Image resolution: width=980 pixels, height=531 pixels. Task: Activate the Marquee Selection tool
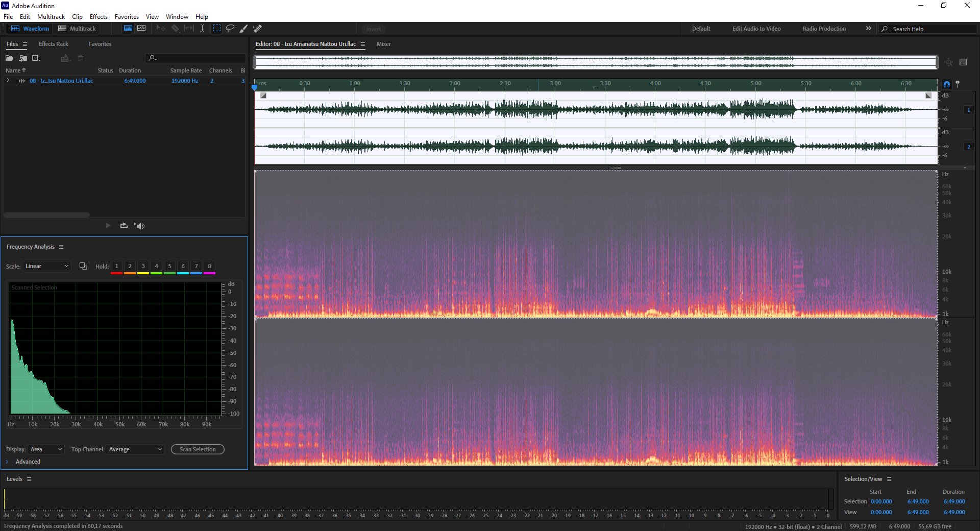[217, 28]
